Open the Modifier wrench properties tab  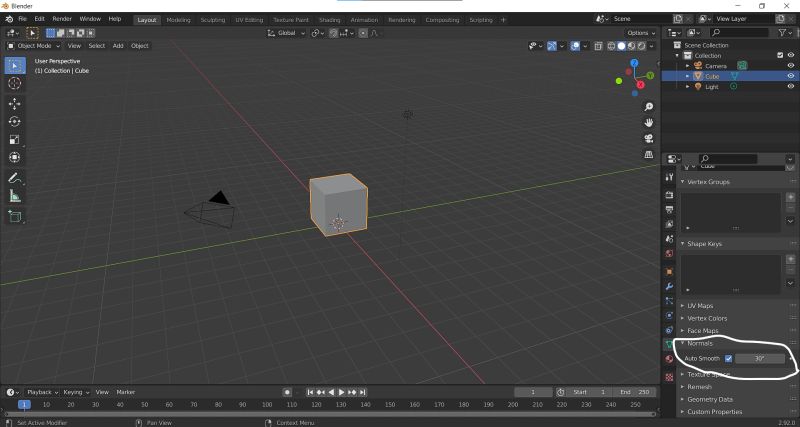point(669,287)
